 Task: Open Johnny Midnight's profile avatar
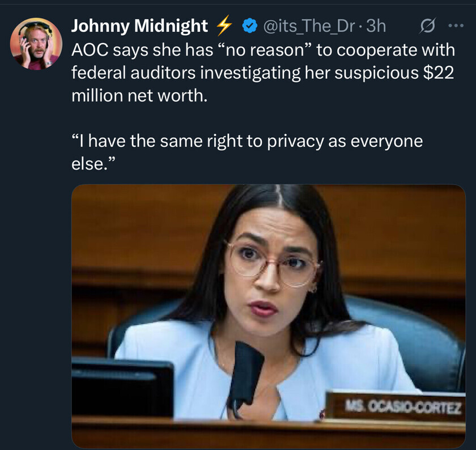[36, 44]
